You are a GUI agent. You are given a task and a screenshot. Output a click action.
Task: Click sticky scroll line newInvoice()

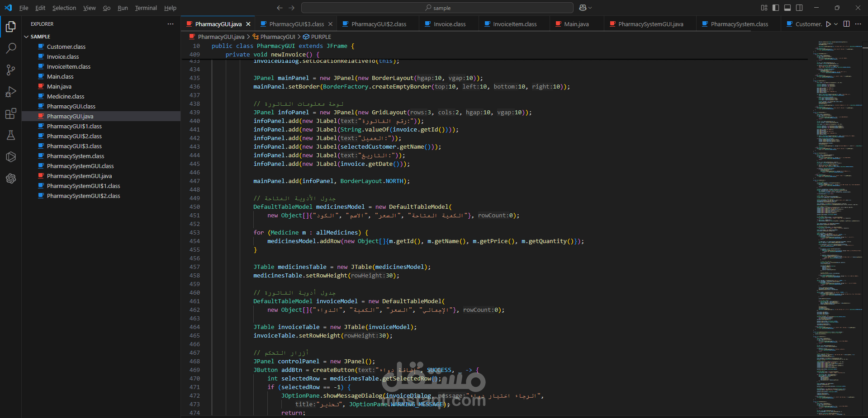tap(272, 55)
